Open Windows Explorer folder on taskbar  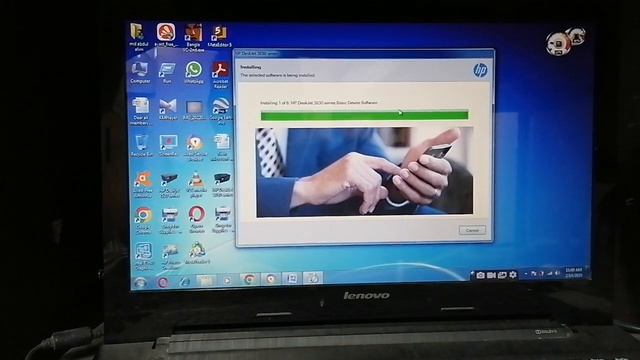(x=206, y=280)
